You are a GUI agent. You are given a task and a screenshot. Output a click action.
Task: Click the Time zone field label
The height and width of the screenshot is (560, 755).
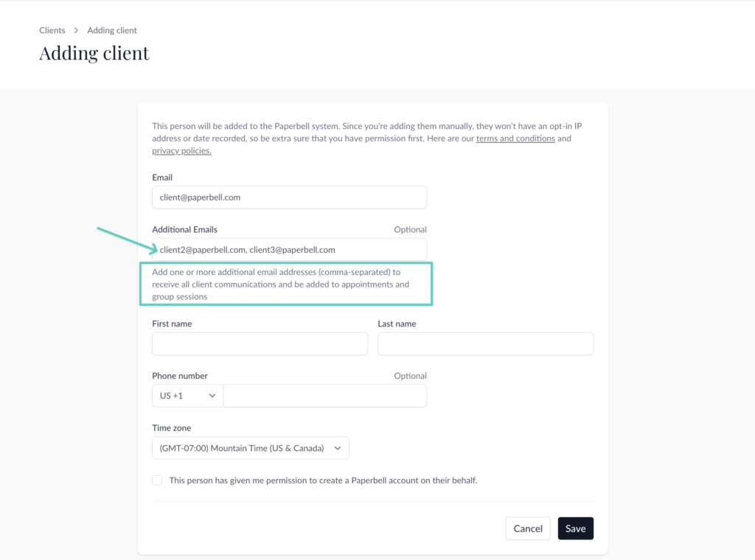click(172, 428)
